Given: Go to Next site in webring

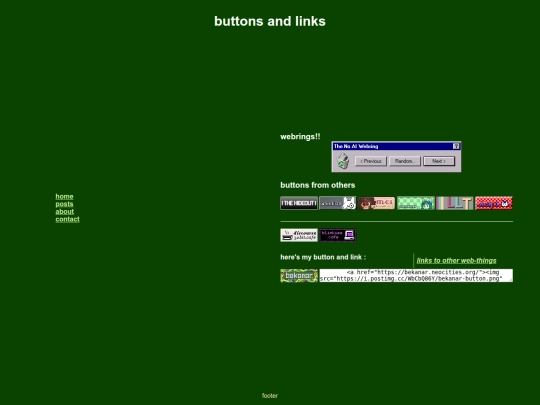Looking at the screenshot, I should click(x=439, y=161).
